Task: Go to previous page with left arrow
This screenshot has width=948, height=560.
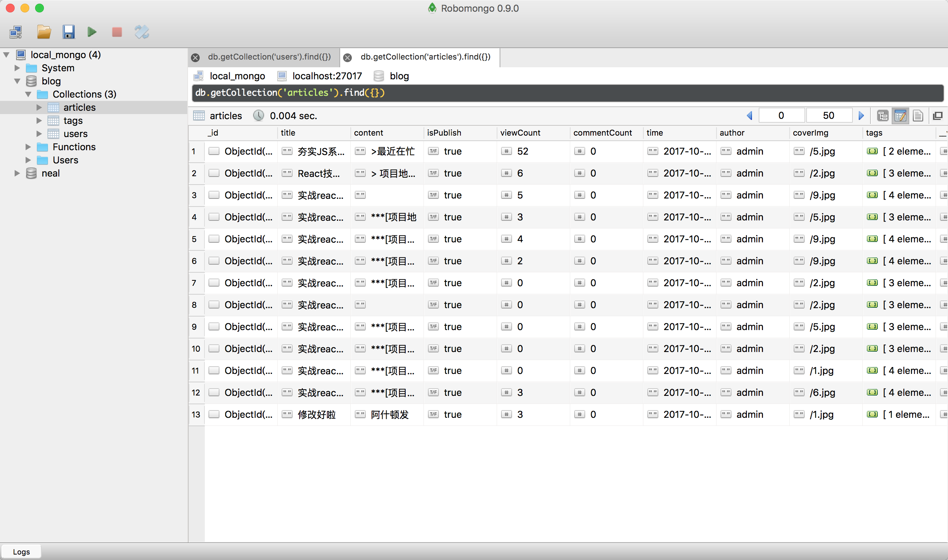Action: (750, 116)
